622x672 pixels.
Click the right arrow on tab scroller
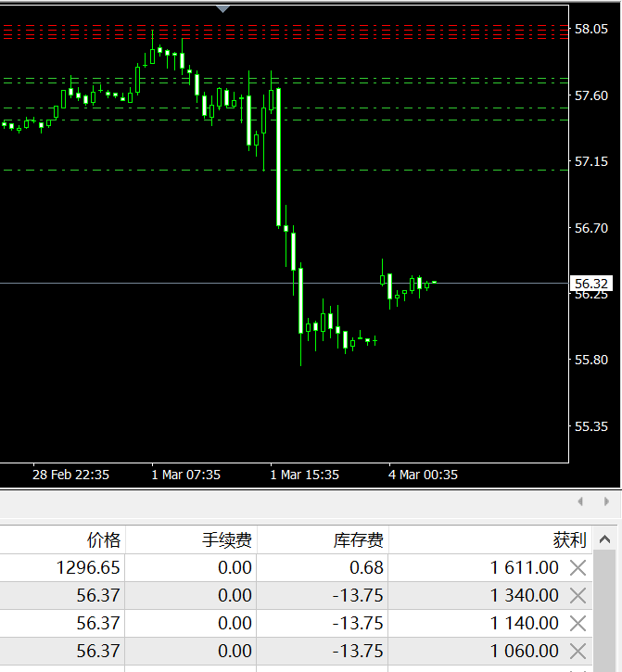pos(606,501)
